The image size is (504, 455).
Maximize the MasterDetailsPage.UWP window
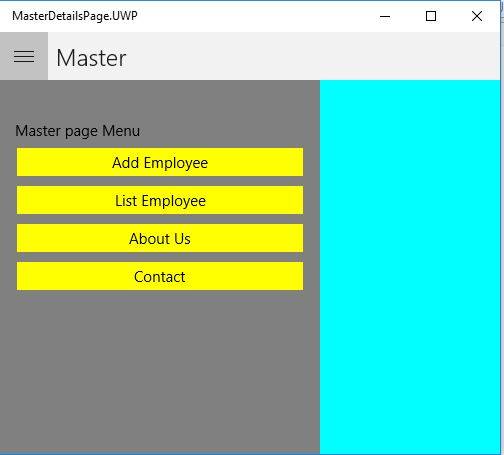431,16
